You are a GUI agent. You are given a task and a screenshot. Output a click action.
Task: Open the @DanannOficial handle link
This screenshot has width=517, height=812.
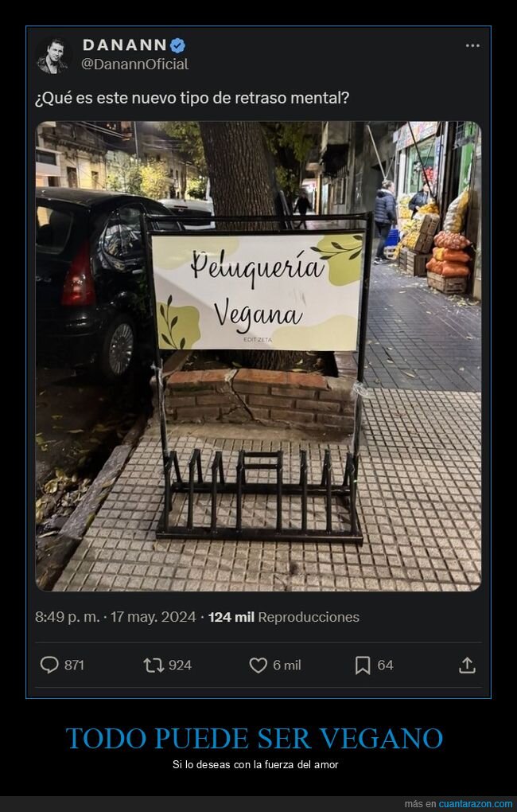[x=135, y=64]
